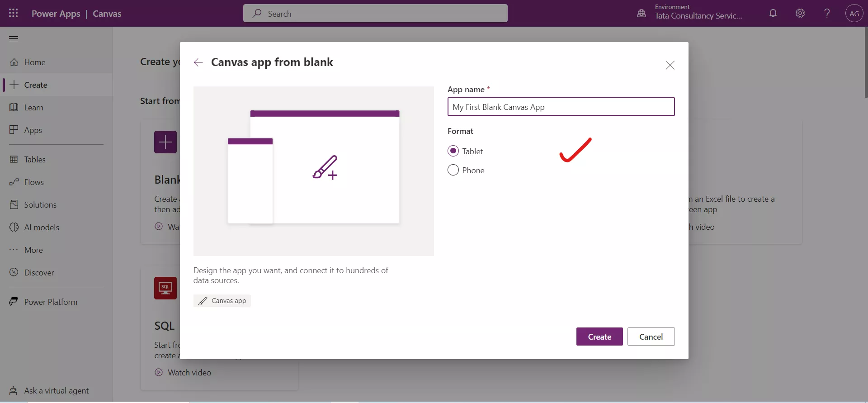Open the app launcher waffle icon
This screenshot has width=868, height=403.
[14, 13]
